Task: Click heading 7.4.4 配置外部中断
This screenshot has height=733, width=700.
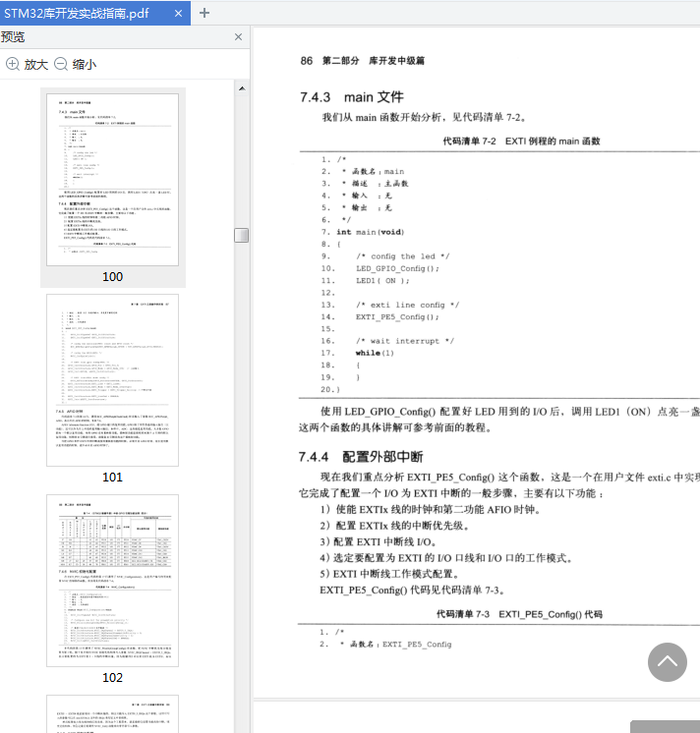Action: click(x=361, y=457)
